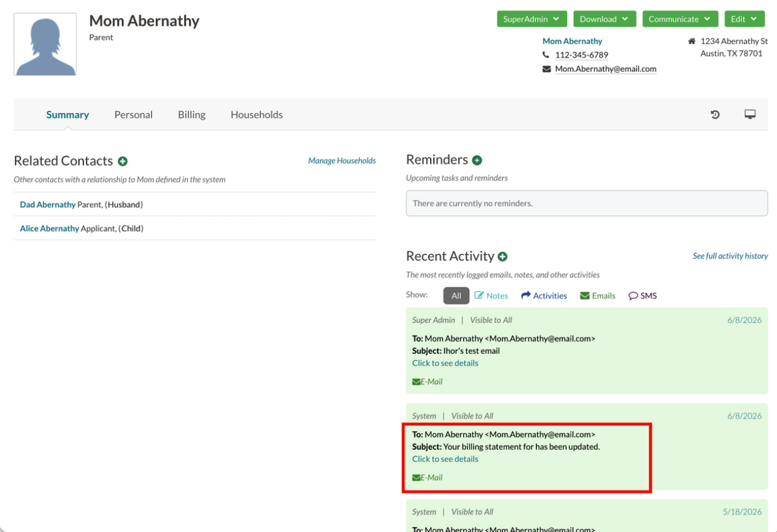Click 'Your billing statement for has been updated.' subject

522,447
